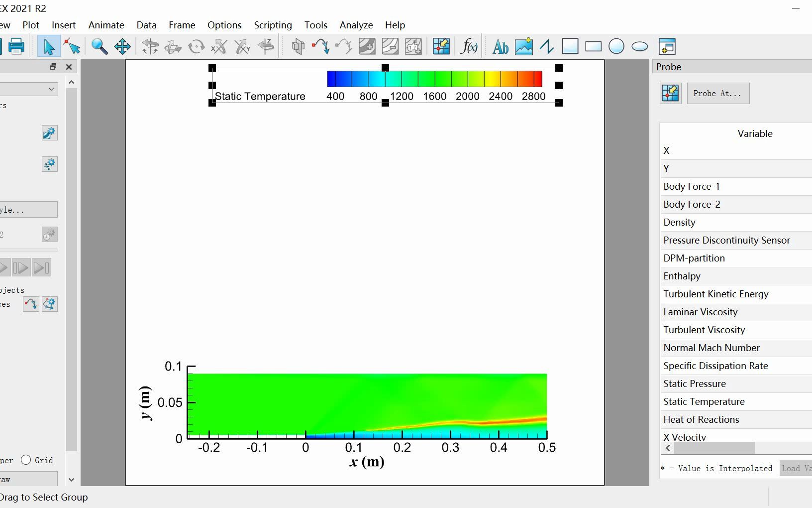Viewport: 812px width, 508px height.
Task: Open the Animate menu
Action: pos(106,25)
